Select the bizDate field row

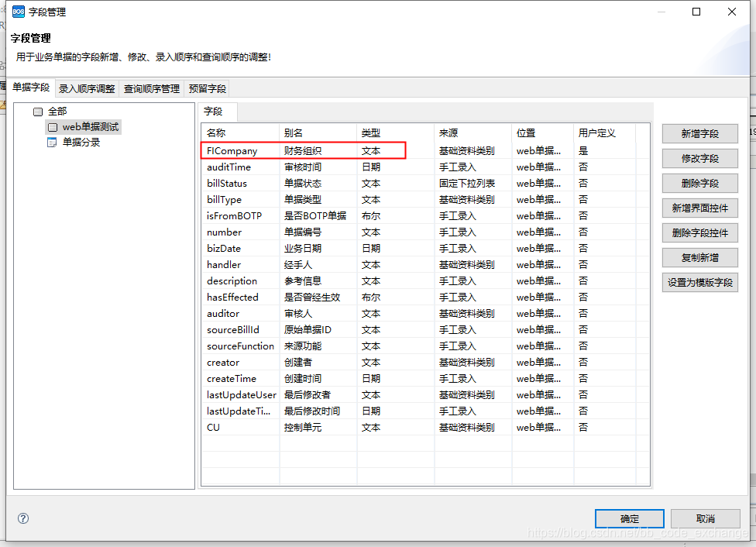[x=426, y=249]
